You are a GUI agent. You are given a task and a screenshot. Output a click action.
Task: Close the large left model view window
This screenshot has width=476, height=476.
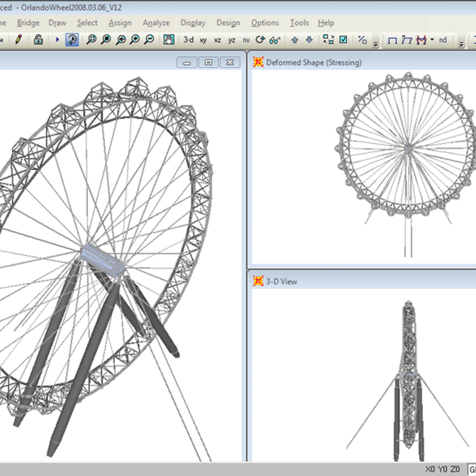pos(230,62)
